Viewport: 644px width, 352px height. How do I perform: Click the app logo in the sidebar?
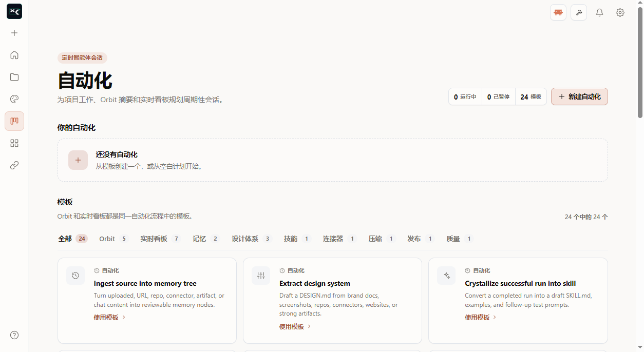(x=14, y=11)
